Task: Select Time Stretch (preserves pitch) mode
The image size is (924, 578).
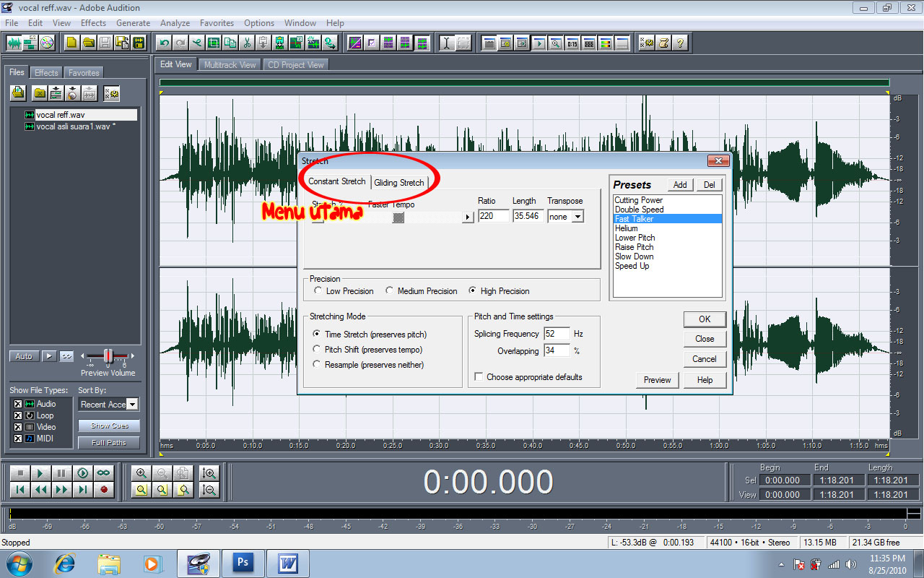Action: 317,335
